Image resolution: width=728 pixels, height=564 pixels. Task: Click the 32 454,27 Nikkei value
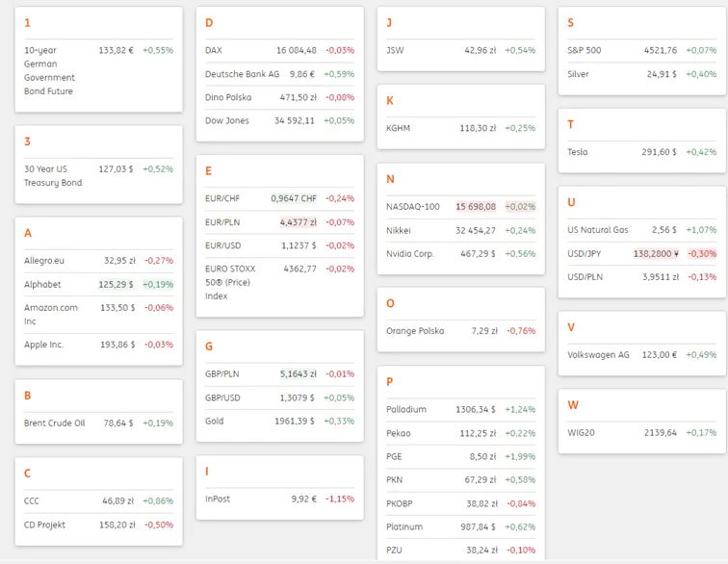476,230
